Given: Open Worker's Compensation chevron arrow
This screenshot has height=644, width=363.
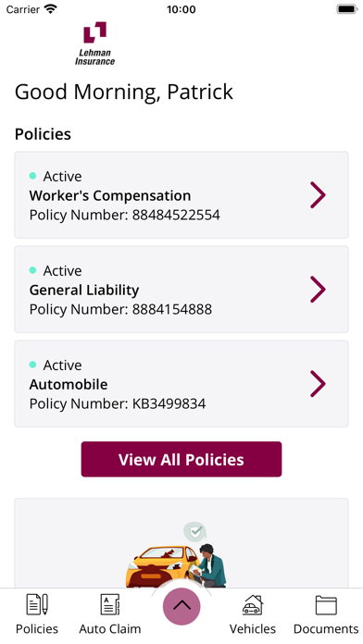Looking at the screenshot, I should tap(318, 195).
